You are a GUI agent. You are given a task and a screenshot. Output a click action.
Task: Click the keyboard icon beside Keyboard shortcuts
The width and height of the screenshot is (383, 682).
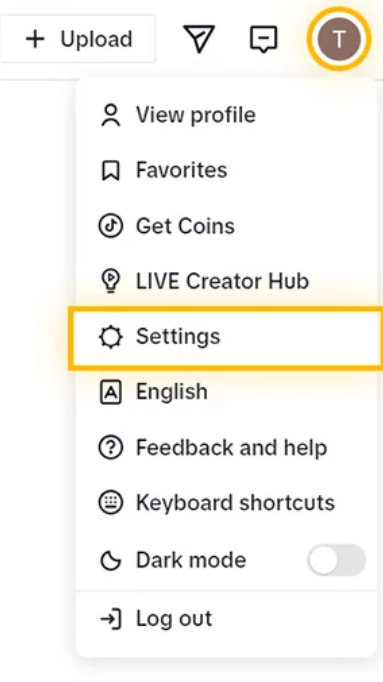point(110,503)
